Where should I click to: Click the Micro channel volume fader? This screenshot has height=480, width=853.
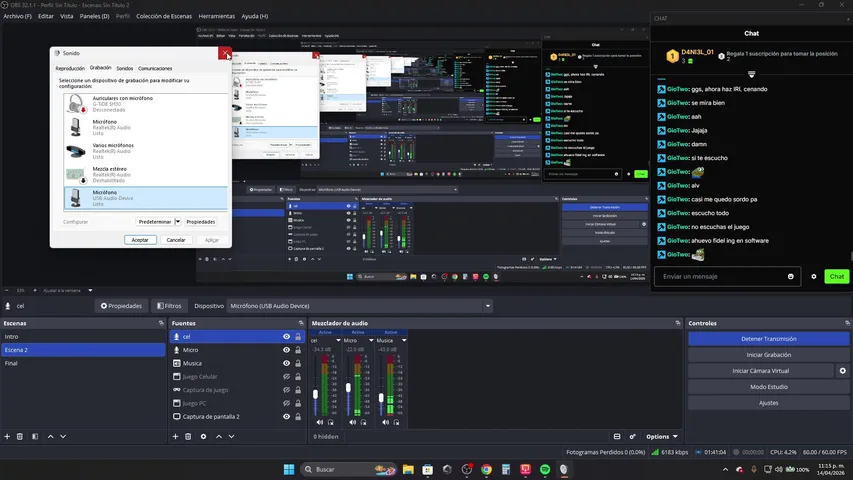348,387
